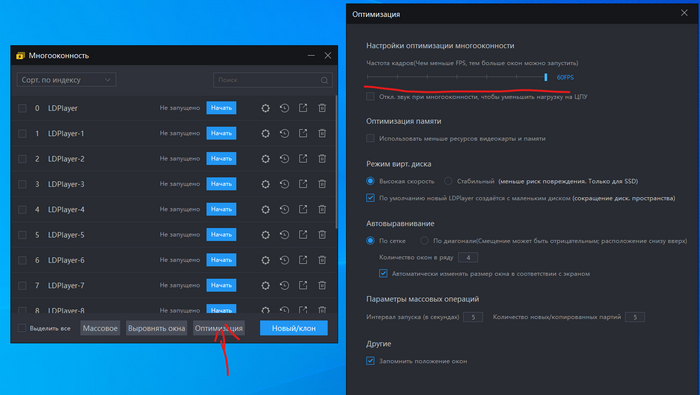Viewport: 700px width, 395px height.
Task: Enable the Выделить все checkbox
Action: (x=21, y=328)
